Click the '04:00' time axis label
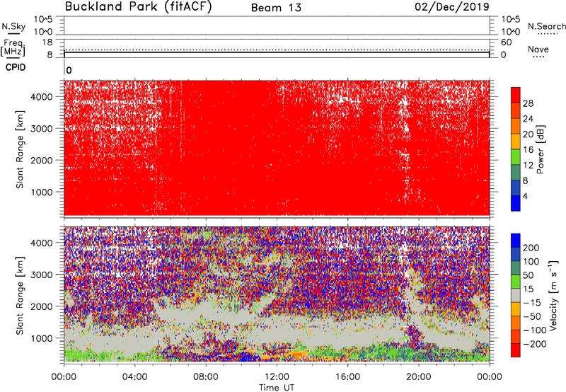This screenshot has height=392, width=566. tap(134, 377)
